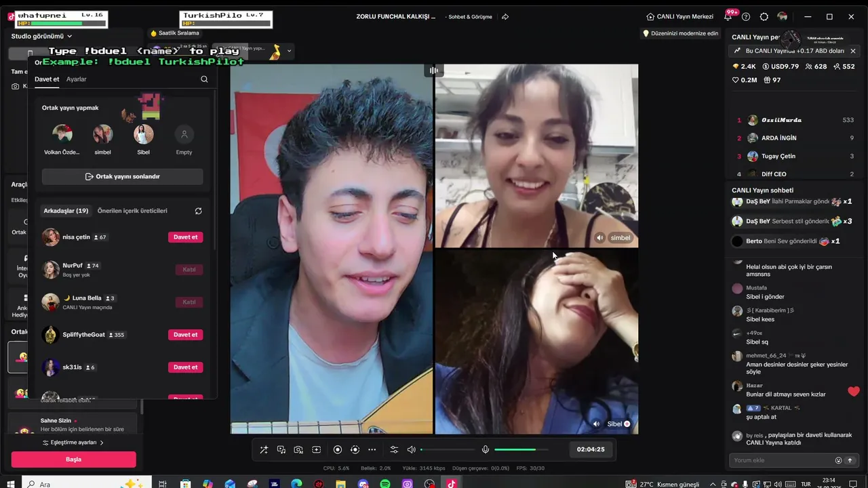The width and height of the screenshot is (868, 488).
Task: Switch to the Ayarlar tab
Action: [76, 79]
